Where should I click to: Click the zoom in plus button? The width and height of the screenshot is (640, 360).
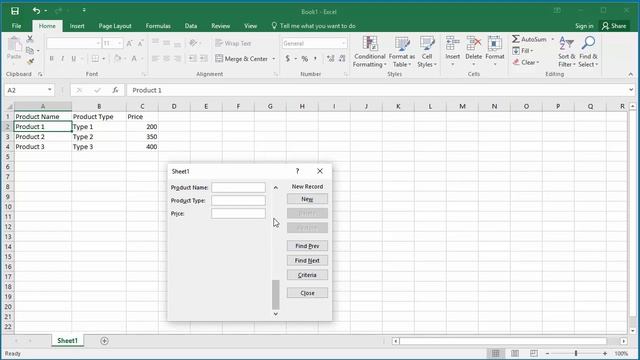(x=605, y=353)
